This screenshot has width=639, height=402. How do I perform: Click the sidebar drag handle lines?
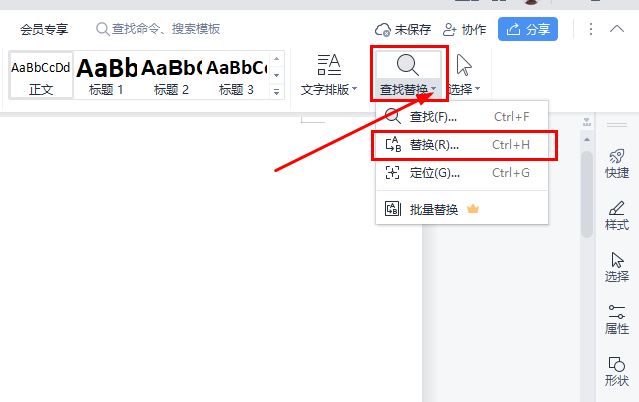click(617, 125)
